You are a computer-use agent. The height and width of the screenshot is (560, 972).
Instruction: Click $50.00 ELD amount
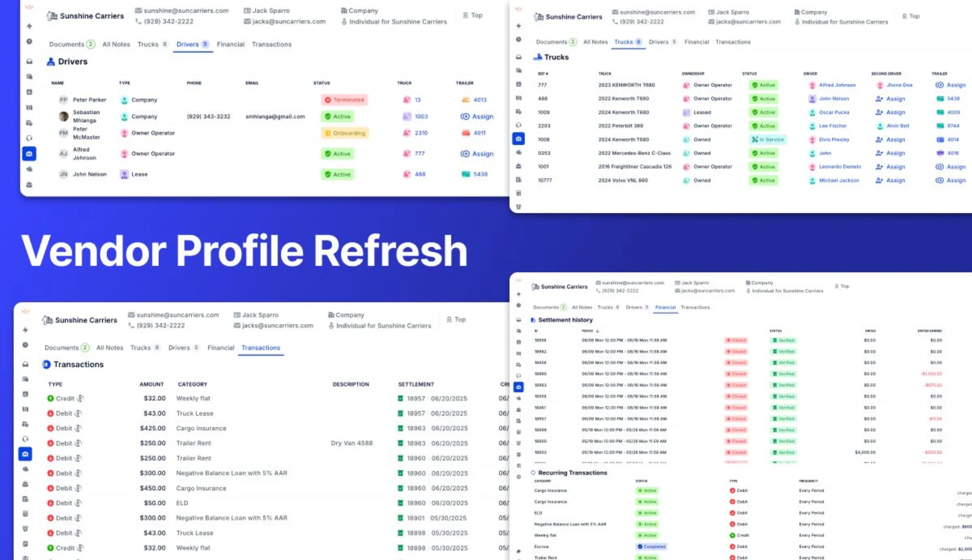(x=154, y=503)
